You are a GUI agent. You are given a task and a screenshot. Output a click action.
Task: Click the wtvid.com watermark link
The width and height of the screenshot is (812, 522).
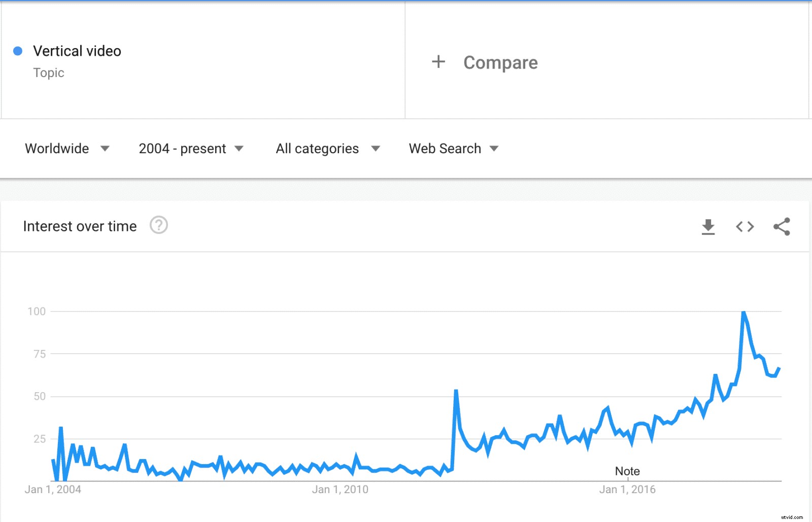[x=792, y=517]
